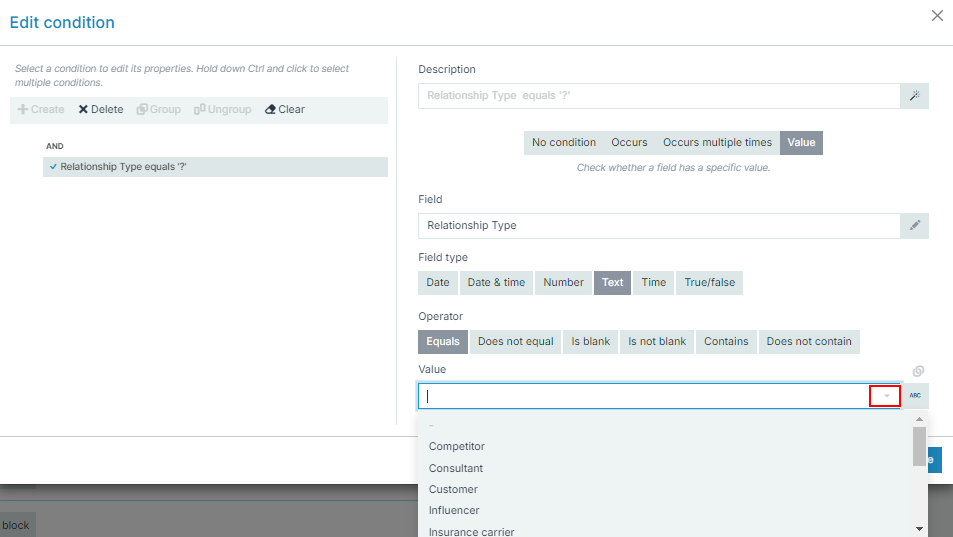The image size is (953, 537).
Task: Click the pencil edit icon beside Field
Action: 914,226
